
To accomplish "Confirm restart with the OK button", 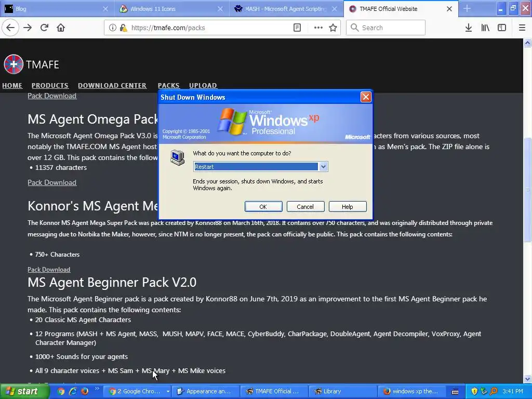I will pos(263,207).
